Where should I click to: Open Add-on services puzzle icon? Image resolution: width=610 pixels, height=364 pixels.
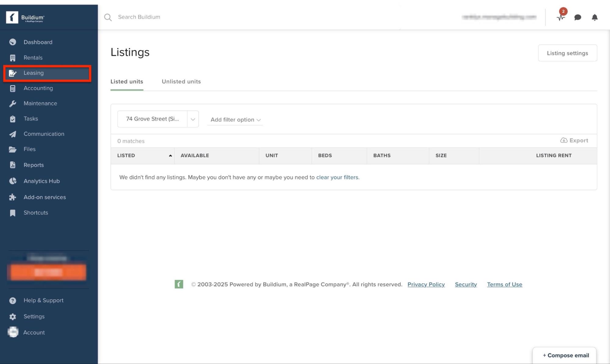pyautogui.click(x=13, y=197)
